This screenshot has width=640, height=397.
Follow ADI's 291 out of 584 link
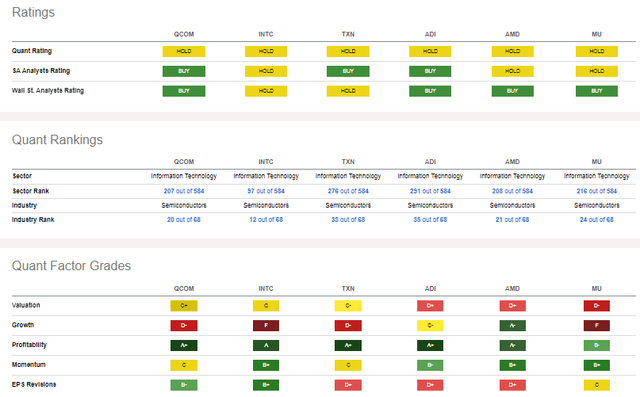430,191
